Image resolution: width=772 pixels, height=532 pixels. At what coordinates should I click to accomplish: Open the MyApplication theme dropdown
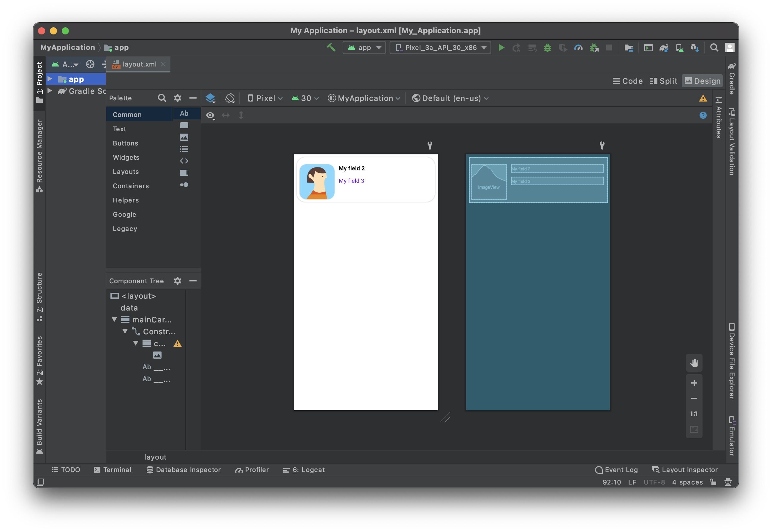click(x=364, y=98)
